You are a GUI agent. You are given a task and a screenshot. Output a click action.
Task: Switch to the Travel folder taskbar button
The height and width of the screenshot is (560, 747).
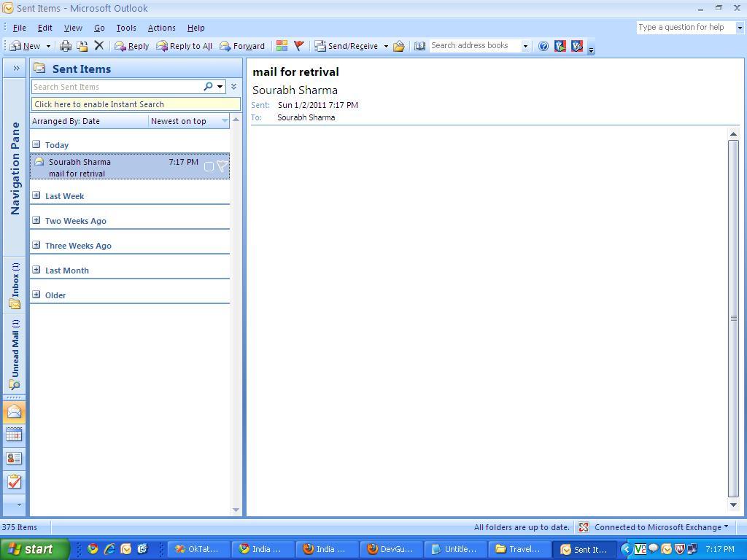click(519, 549)
